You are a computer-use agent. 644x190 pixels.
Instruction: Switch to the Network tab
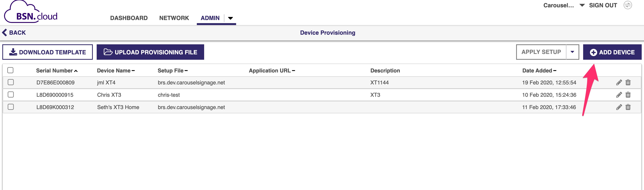pyautogui.click(x=174, y=18)
